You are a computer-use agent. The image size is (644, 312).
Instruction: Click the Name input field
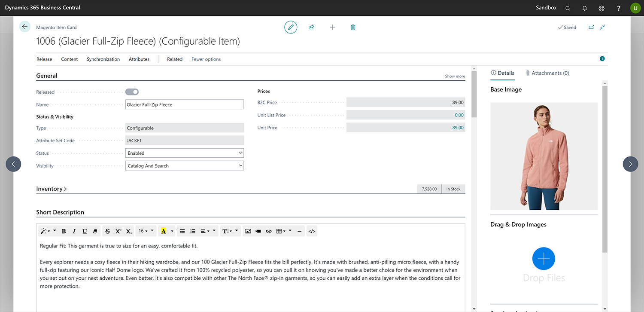click(x=184, y=104)
